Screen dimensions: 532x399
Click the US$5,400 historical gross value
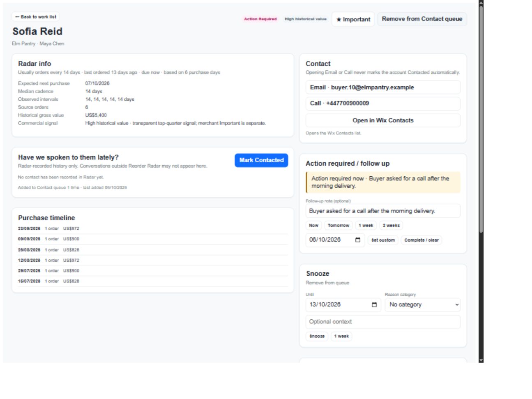[96, 115]
